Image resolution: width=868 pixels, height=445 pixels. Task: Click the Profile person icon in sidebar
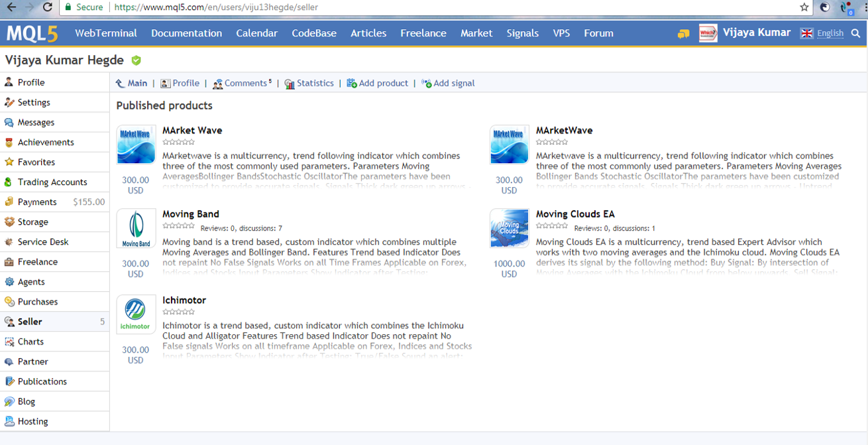[9, 82]
